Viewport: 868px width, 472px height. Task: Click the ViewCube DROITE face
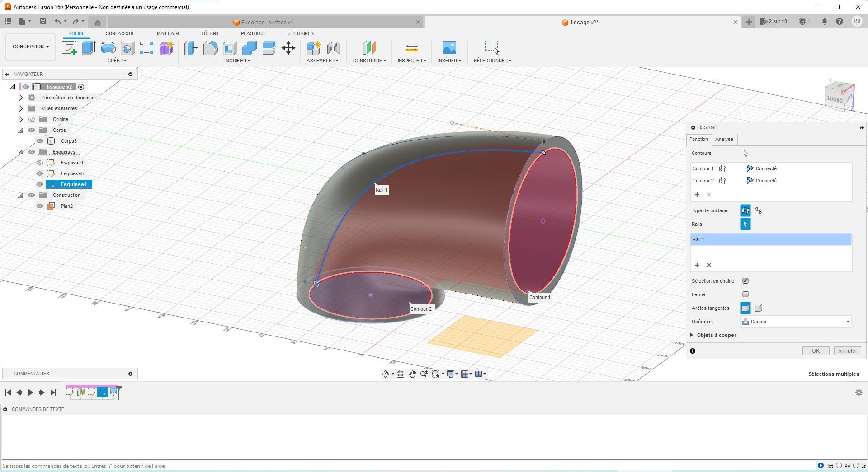[x=835, y=99]
